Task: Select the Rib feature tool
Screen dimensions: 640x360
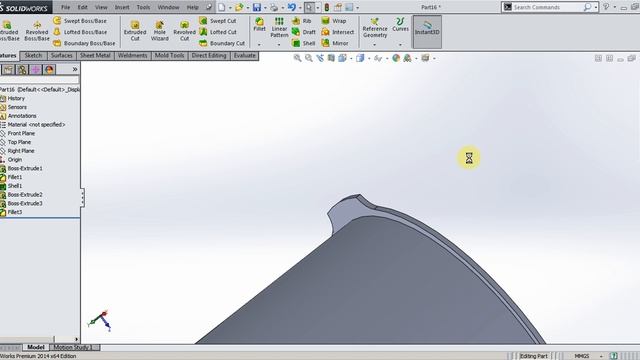Action: [x=302, y=21]
